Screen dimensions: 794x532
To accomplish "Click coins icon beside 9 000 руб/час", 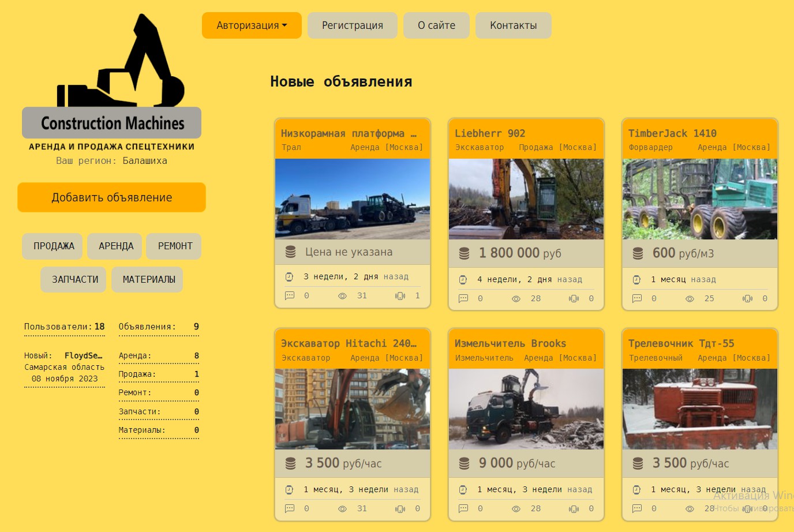I will (x=464, y=463).
